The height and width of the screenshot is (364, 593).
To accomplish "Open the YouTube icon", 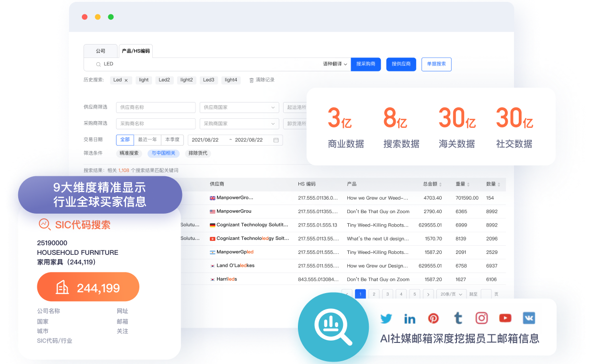I will pos(505,318).
